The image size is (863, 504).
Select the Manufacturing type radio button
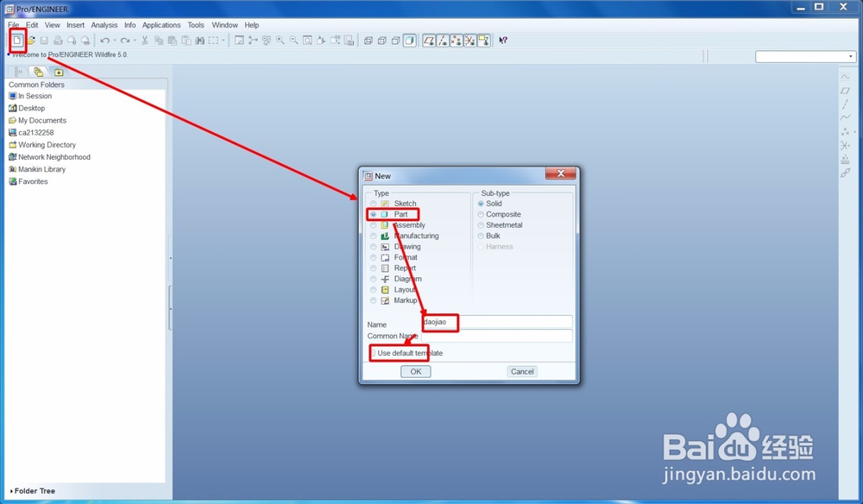point(373,236)
